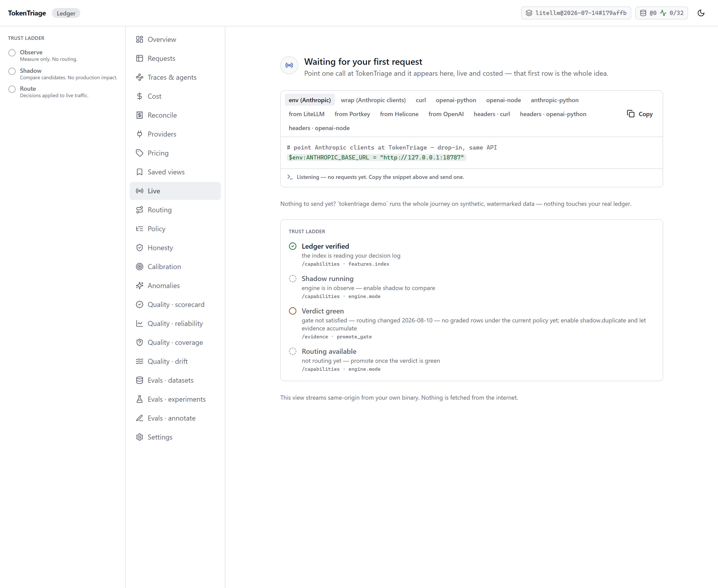Open Quality · coverage page
Viewport: 718px width, 588px height.
click(175, 342)
